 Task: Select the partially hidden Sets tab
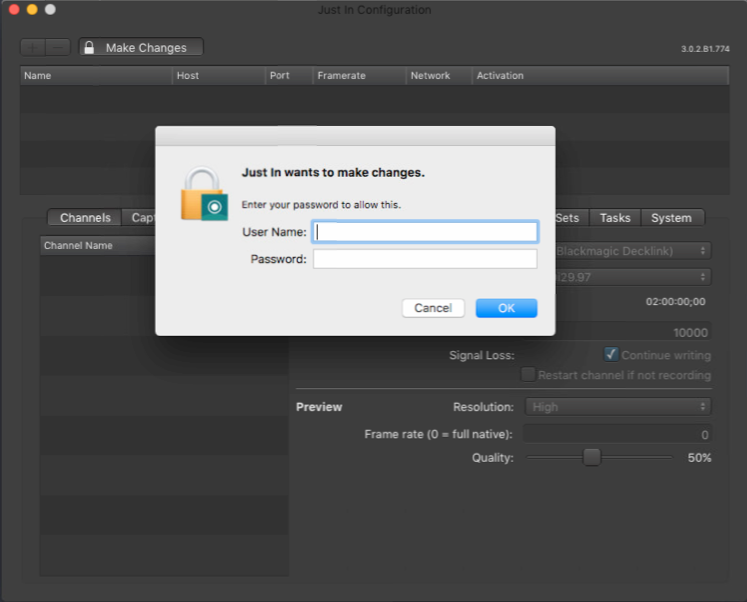click(x=572, y=218)
